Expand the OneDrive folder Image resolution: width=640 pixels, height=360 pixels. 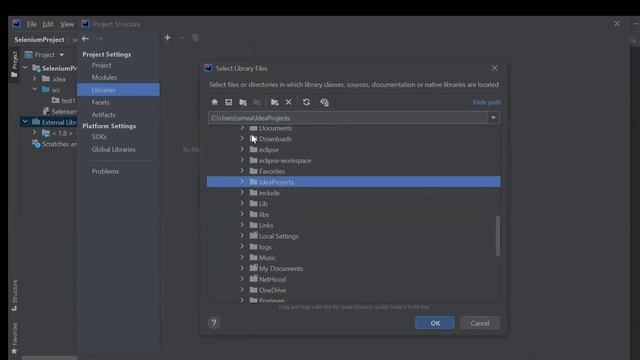click(242, 290)
